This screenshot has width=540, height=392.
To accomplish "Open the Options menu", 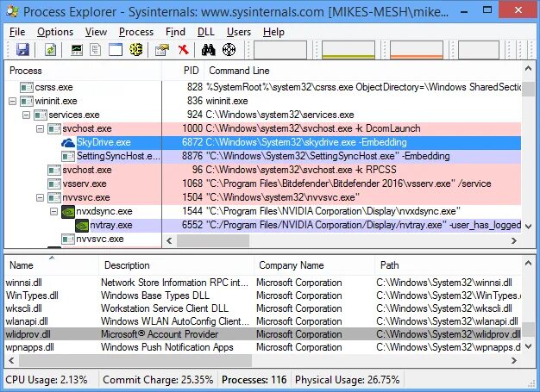I will tap(55, 32).
